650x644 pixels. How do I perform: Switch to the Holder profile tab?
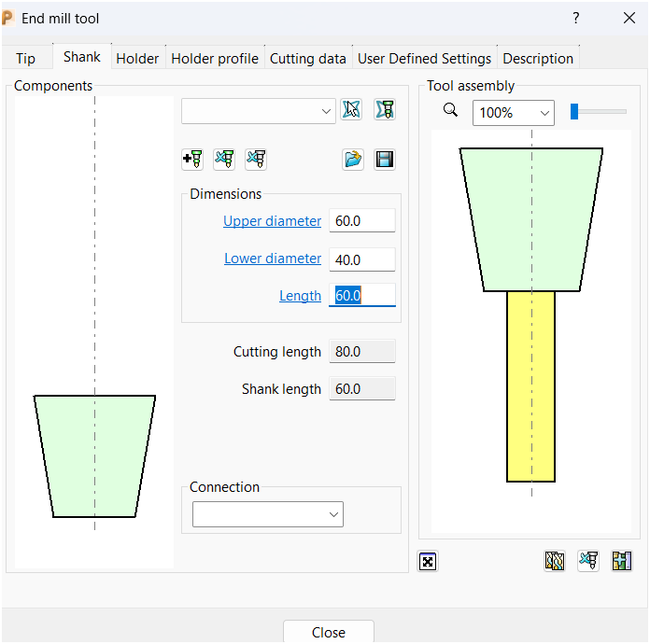point(215,58)
